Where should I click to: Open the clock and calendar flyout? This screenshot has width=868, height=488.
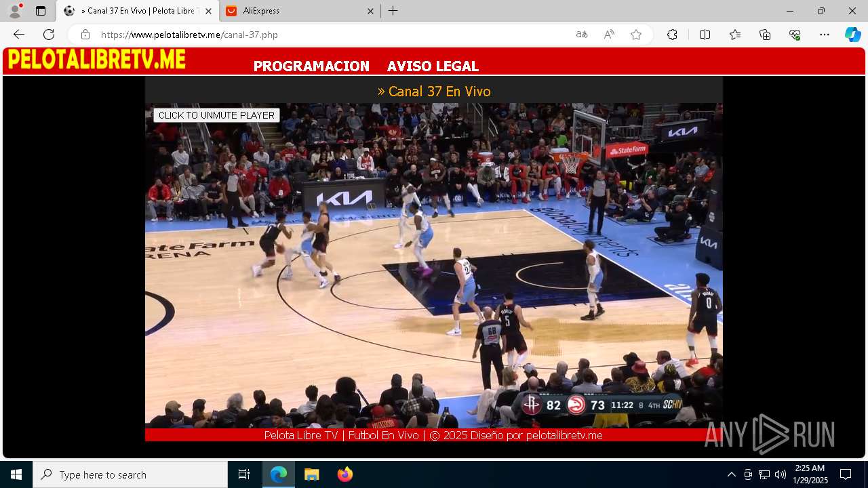pos(810,474)
